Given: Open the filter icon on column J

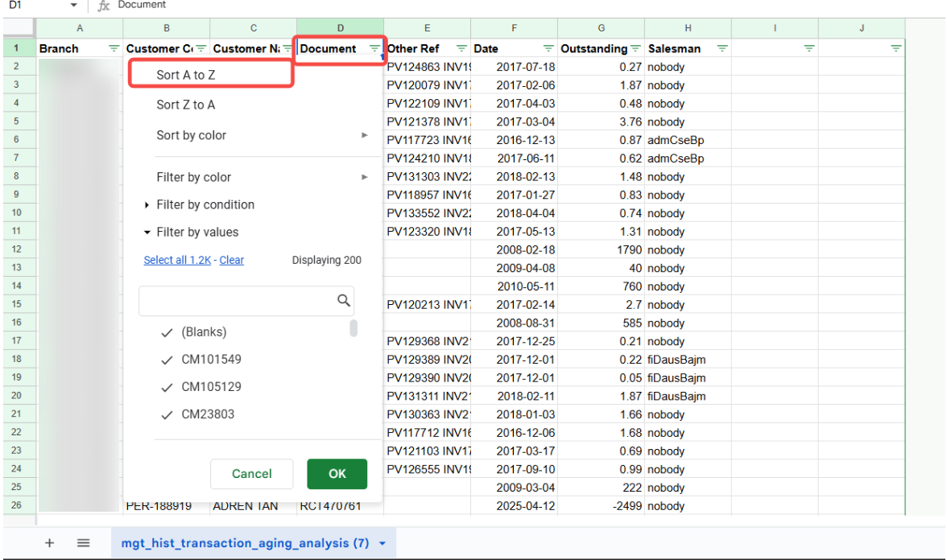Looking at the screenshot, I should point(895,48).
